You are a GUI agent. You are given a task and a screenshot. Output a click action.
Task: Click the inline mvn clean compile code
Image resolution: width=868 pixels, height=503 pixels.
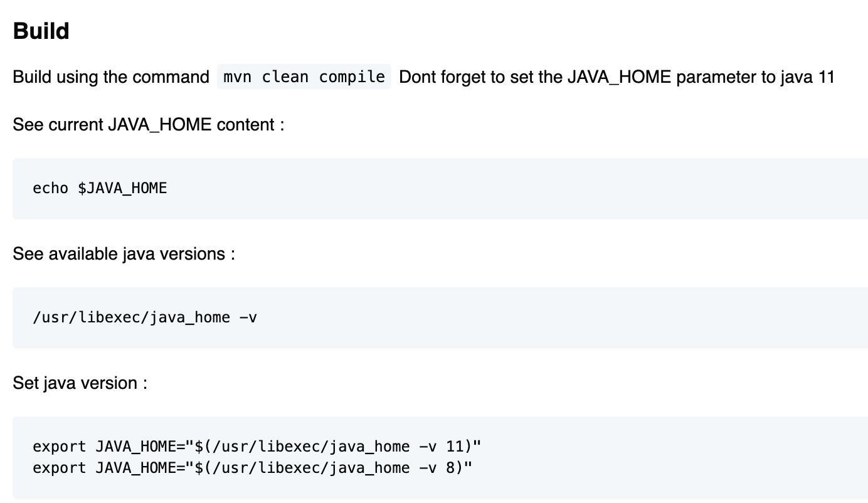click(304, 77)
